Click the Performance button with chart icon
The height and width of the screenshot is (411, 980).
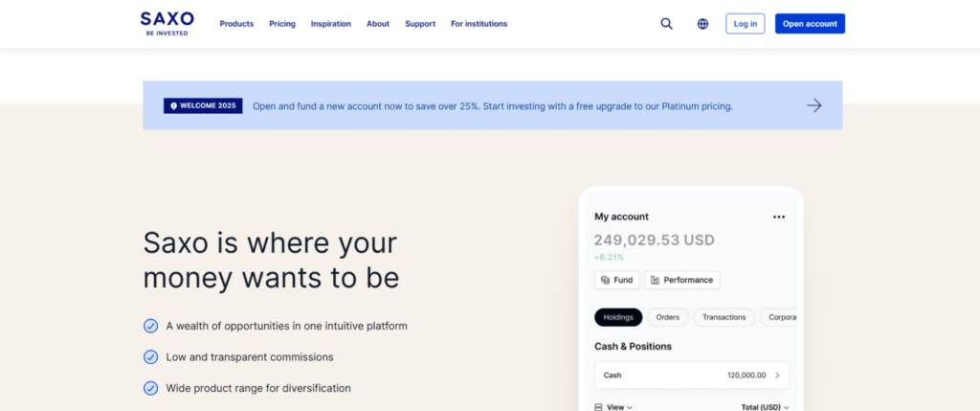pyautogui.click(x=681, y=281)
